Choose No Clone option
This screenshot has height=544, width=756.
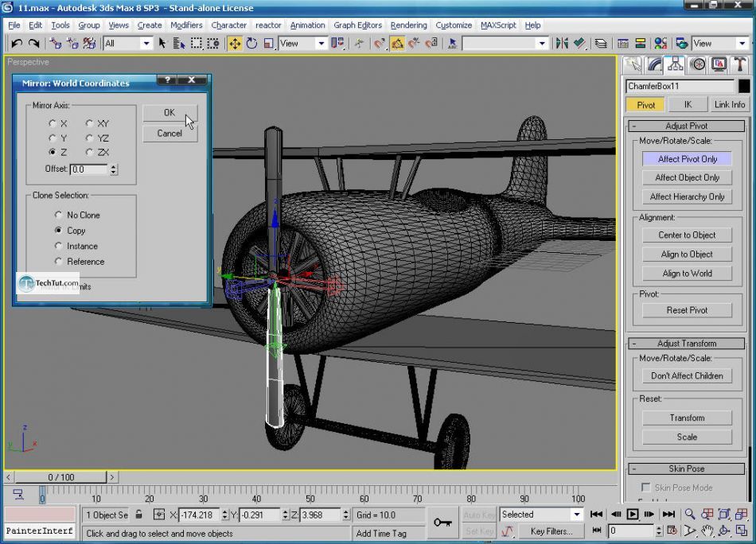[58, 215]
